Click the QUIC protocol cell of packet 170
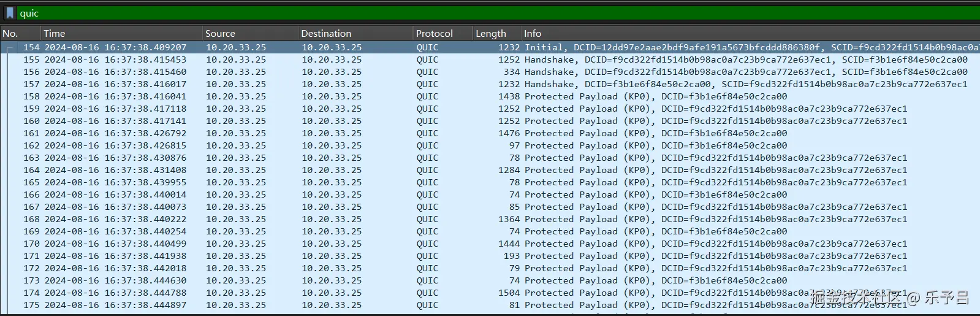 point(427,244)
